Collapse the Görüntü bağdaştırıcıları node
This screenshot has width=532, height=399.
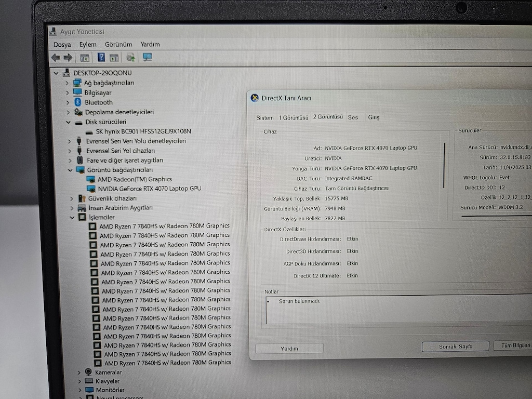[x=70, y=170]
